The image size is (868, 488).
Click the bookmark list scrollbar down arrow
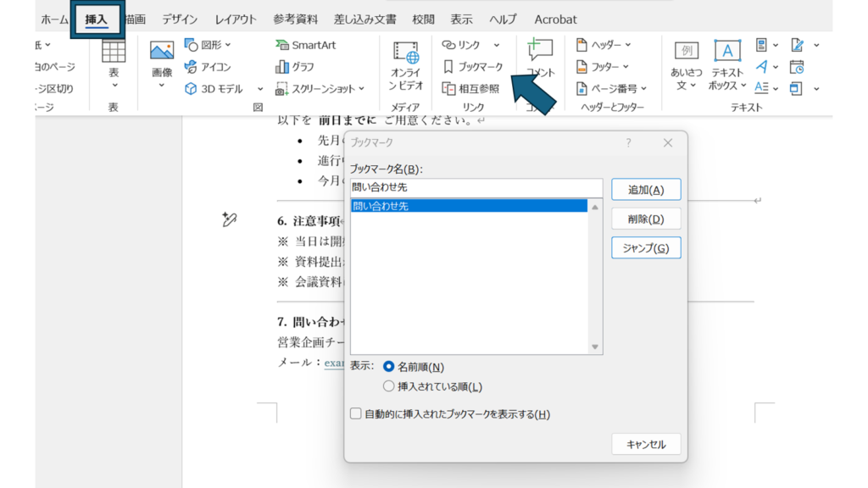pyautogui.click(x=595, y=347)
